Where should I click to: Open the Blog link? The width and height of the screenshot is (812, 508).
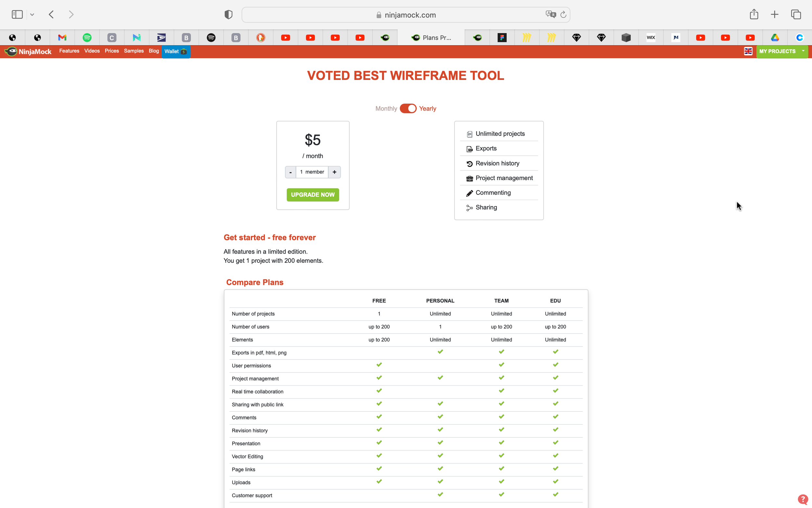(x=154, y=51)
